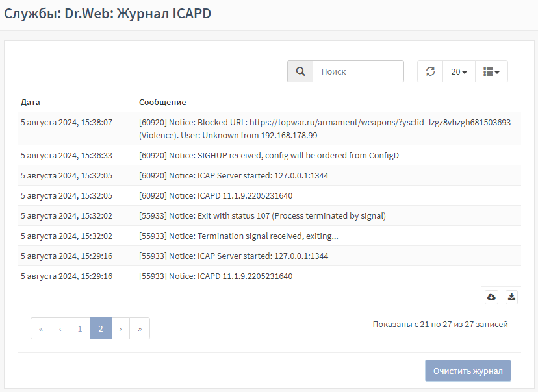Switch to page 1 of the log
This screenshot has height=392, width=538.
click(x=80, y=328)
